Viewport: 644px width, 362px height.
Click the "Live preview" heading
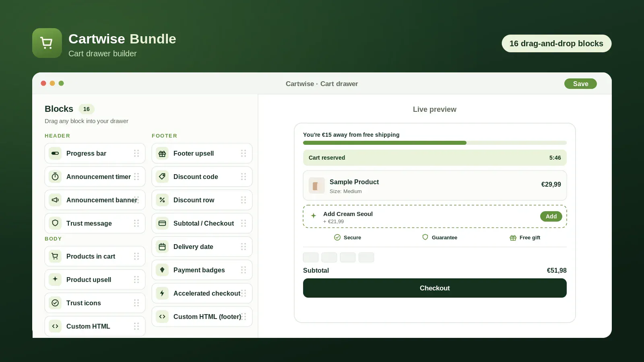tap(435, 109)
